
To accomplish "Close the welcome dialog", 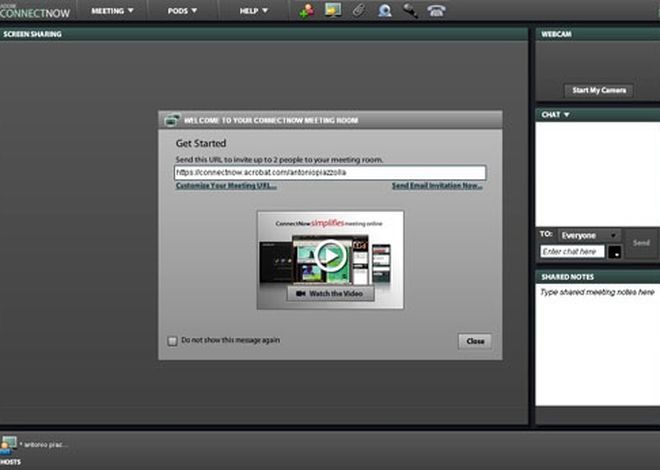I will point(475,341).
